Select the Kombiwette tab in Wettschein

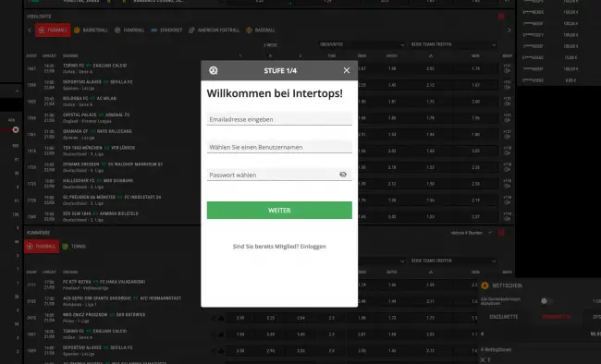[556, 317]
